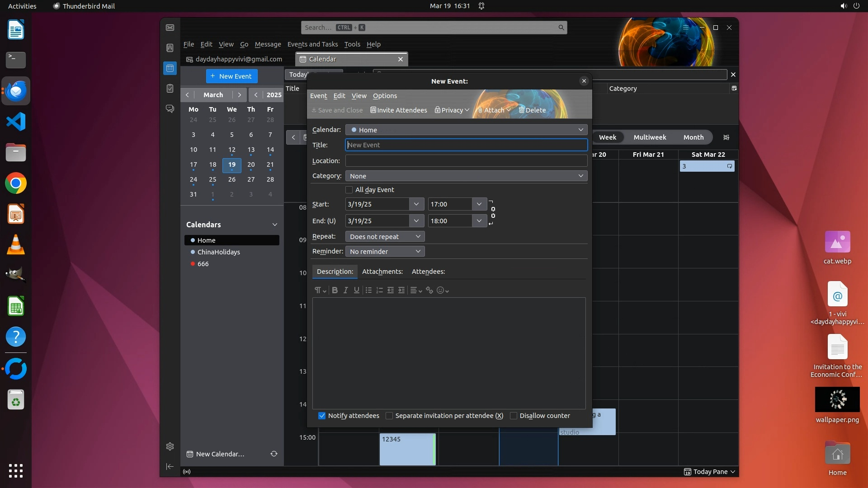Open the Options menu in dialog

coord(385,96)
